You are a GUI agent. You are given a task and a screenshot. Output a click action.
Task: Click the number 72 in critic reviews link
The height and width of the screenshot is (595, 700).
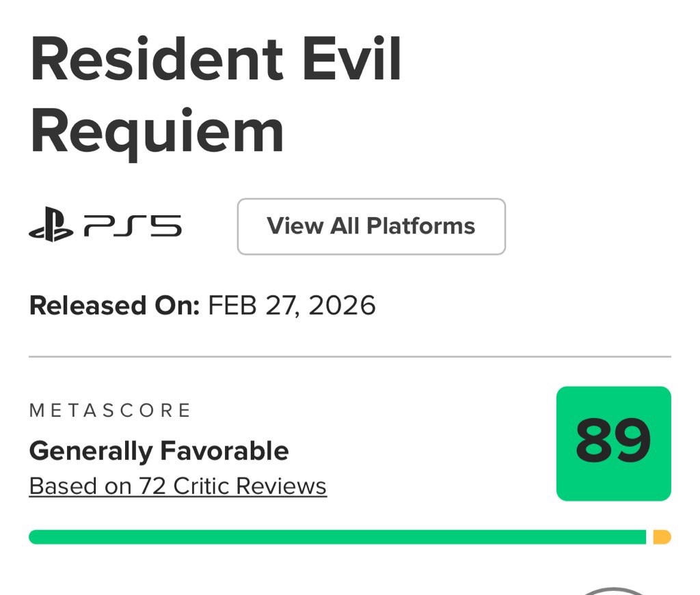click(x=153, y=486)
